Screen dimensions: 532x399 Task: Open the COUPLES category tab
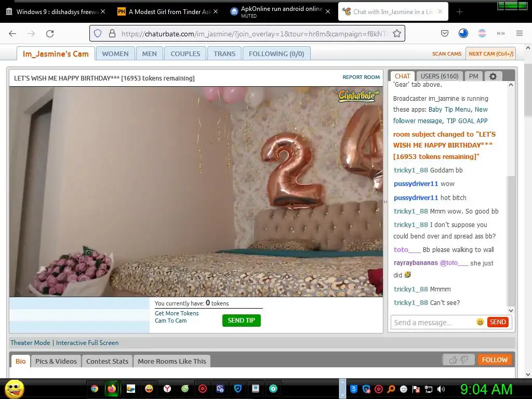click(185, 54)
